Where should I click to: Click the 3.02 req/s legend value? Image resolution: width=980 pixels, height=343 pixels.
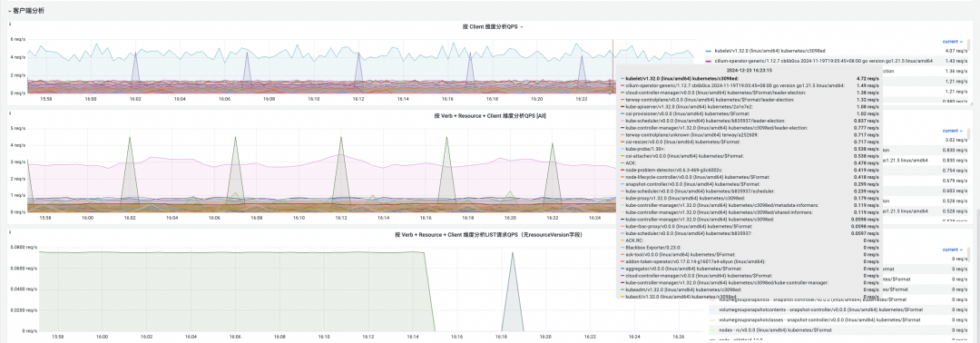tap(956, 140)
